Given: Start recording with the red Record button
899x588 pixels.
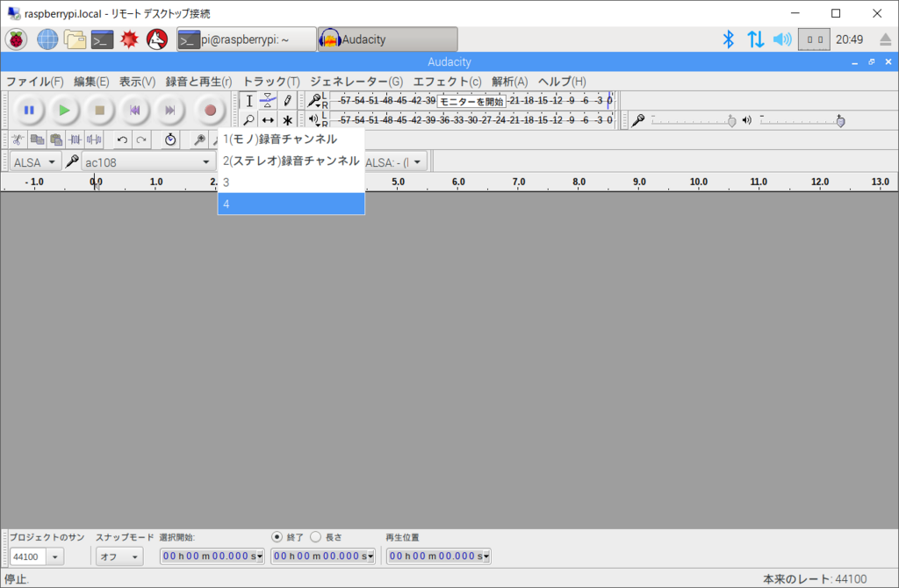Looking at the screenshot, I should tap(211, 110).
